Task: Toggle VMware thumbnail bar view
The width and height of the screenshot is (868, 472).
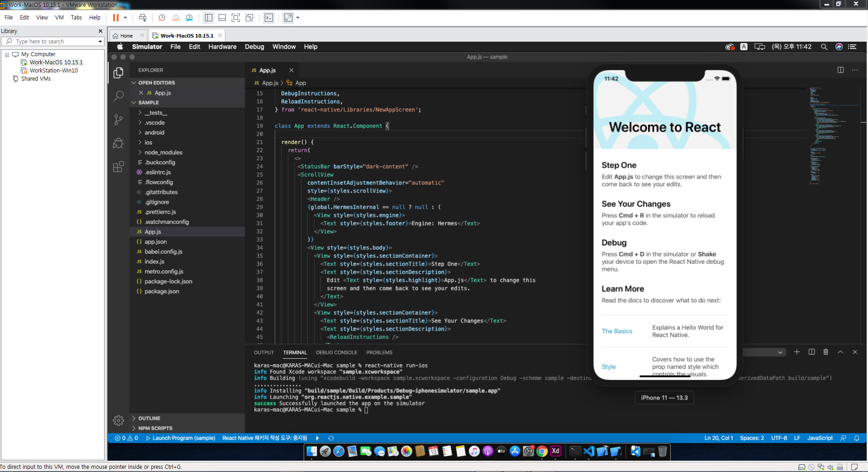Action: tap(222, 18)
